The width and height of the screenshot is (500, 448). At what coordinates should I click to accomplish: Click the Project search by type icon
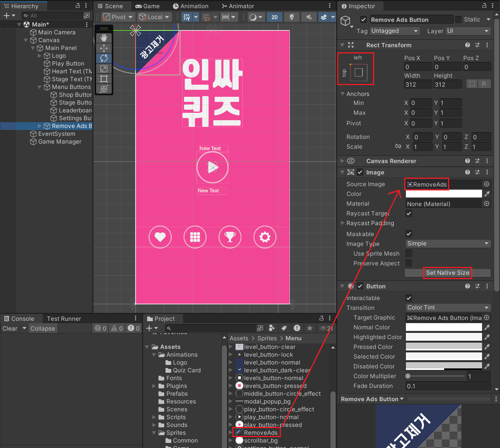click(x=272, y=328)
